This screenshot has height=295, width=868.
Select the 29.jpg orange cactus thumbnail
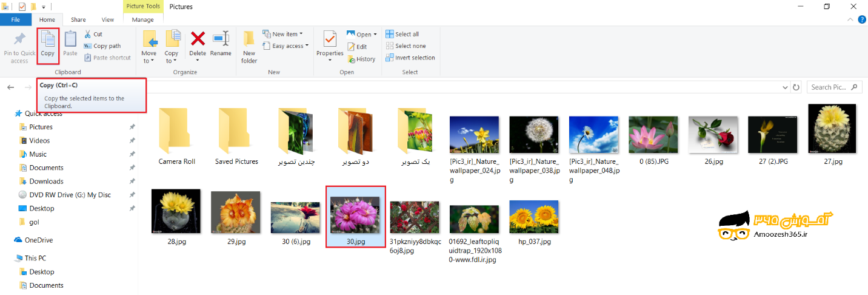[x=236, y=212]
